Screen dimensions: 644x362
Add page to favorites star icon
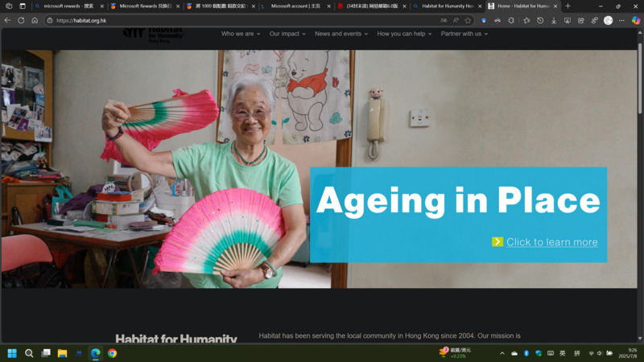(x=468, y=20)
